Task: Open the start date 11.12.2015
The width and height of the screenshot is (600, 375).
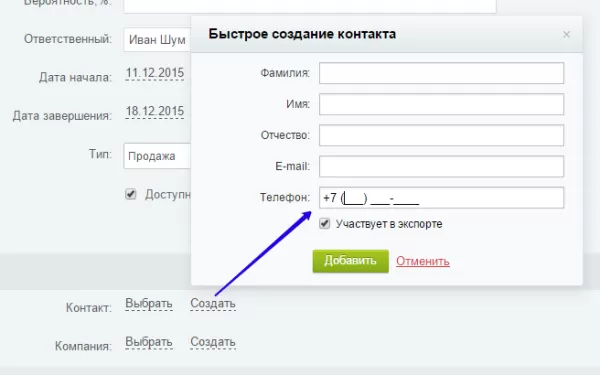Action: 155,73
